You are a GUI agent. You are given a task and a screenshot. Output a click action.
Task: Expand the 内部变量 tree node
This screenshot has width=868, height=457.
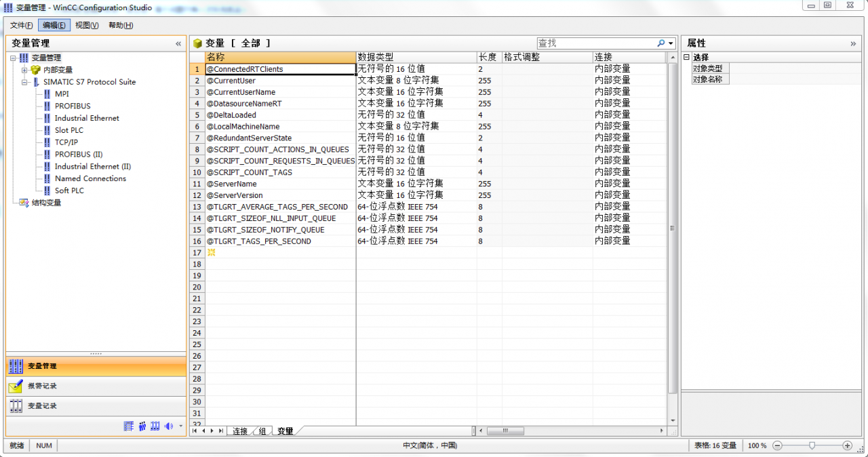[x=24, y=70]
